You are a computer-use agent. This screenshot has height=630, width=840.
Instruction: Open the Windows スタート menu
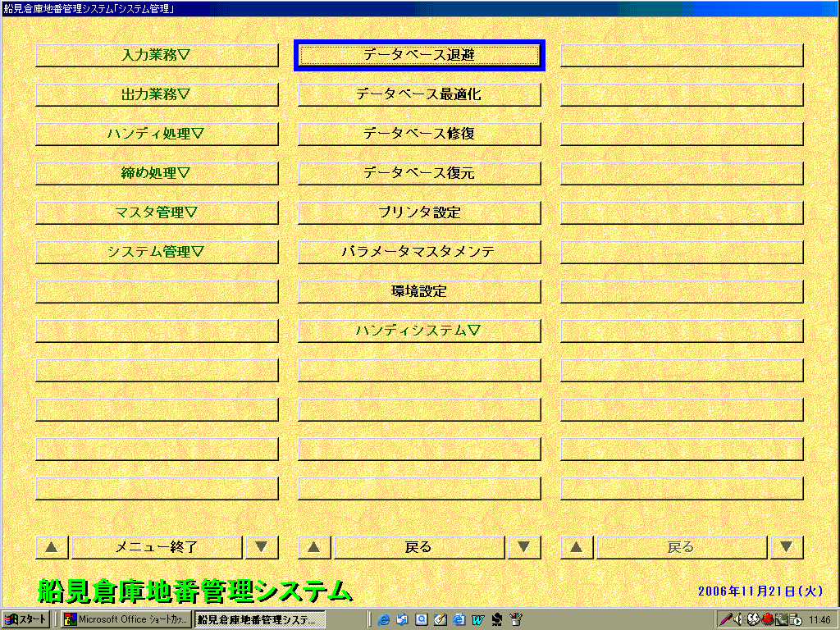tap(26, 619)
